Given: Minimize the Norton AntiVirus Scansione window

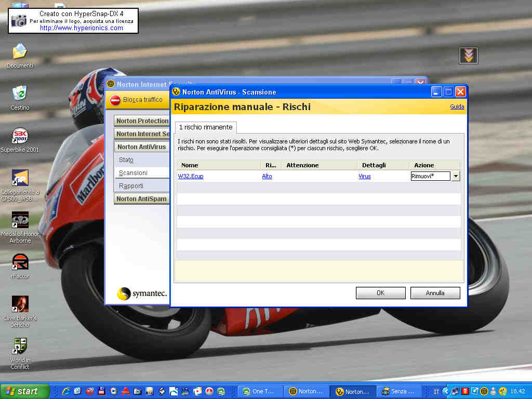Looking at the screenshot, I should tap(436, 91).
